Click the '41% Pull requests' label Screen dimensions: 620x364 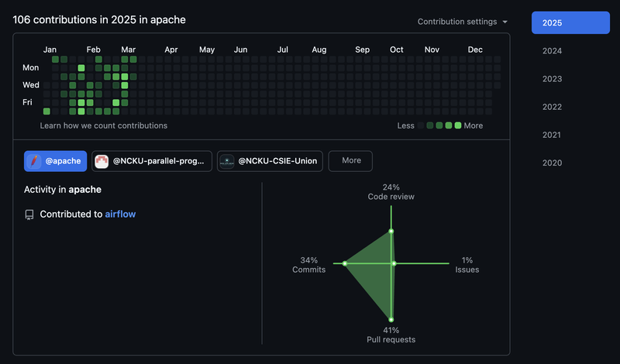[x=391, y=335]
